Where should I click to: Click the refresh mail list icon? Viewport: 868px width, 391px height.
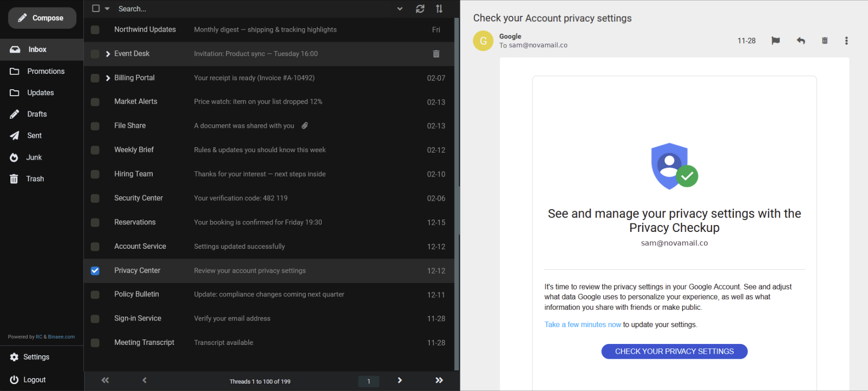pyautogui.click(x=420, y=9)
